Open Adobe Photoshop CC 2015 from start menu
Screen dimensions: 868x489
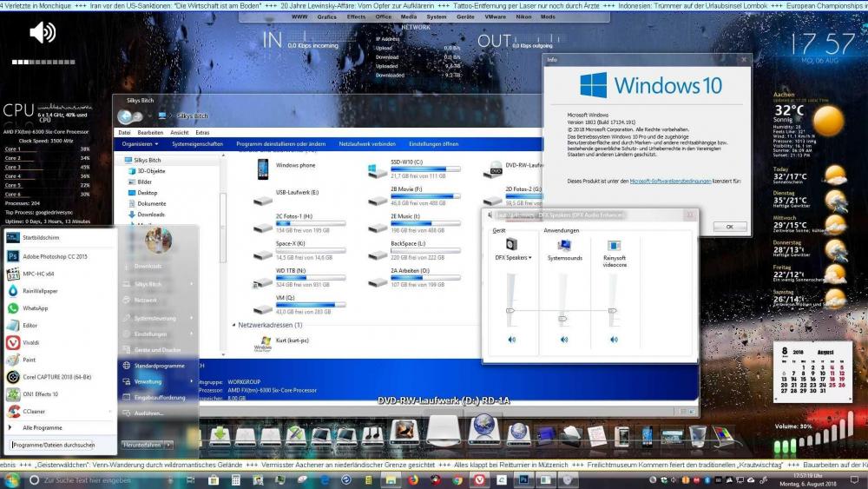(54, 256)
